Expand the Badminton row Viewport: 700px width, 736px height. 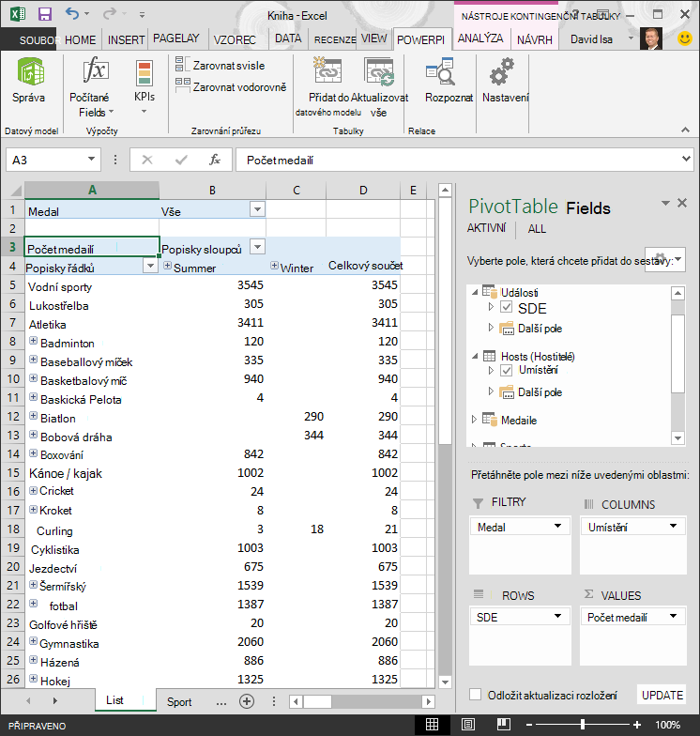[x=34, y=340]
